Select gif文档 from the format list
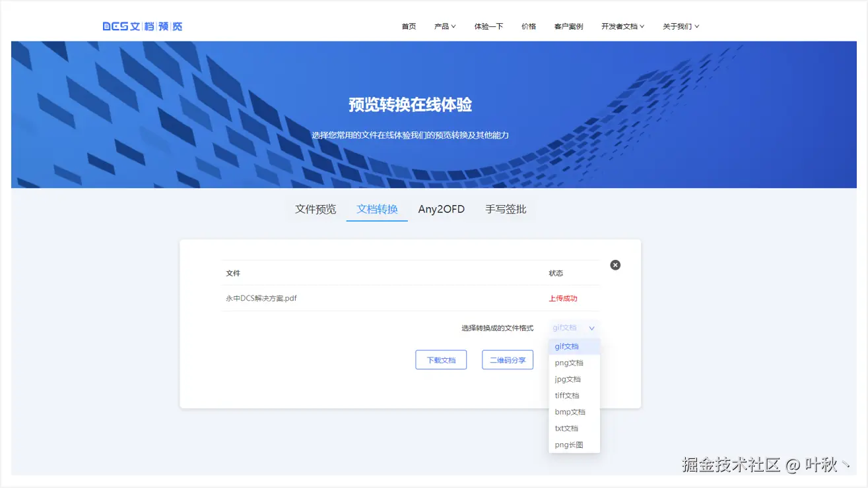The width and height of the screenshot is (868, 488). pos(566,346)
